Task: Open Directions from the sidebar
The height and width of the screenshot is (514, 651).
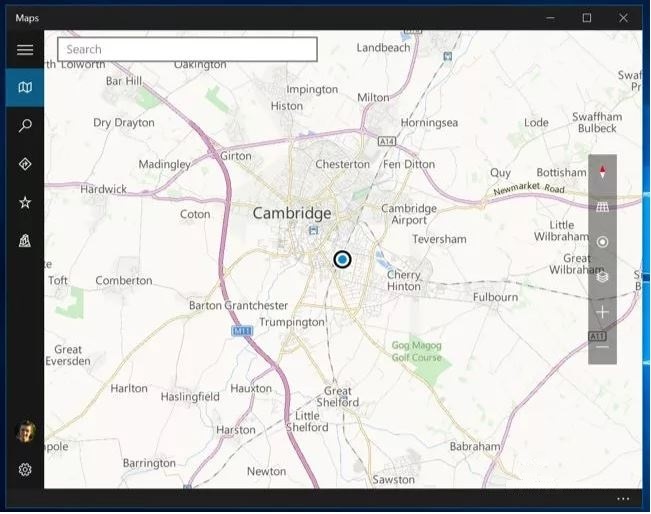Action: coord(25,164)
